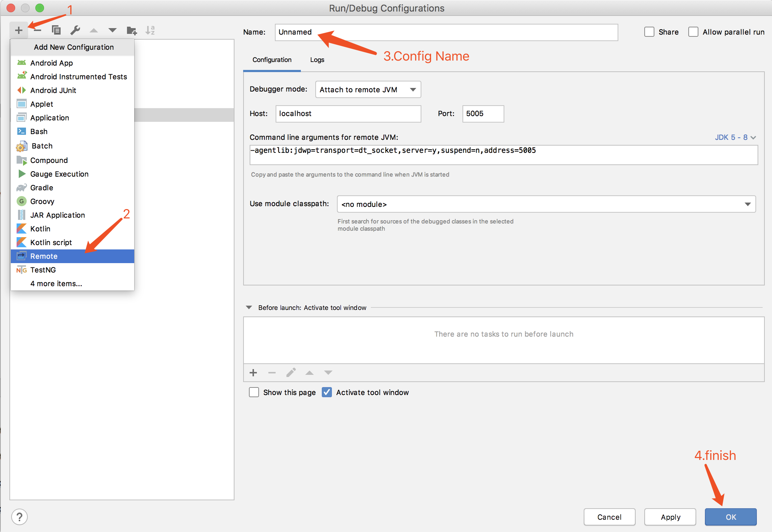
Task: Click the move configuration down arrow
Action: pos(113,31)
